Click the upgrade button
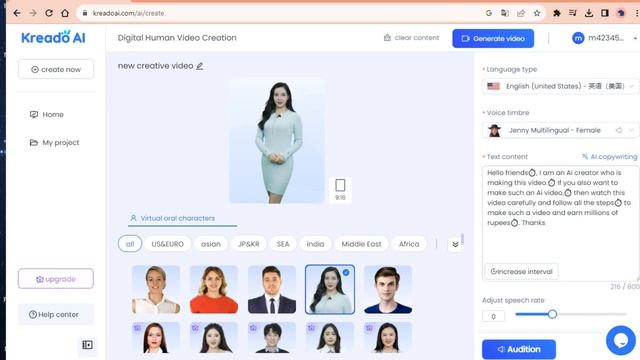This screenshot has width=640, height=360. 56,279
